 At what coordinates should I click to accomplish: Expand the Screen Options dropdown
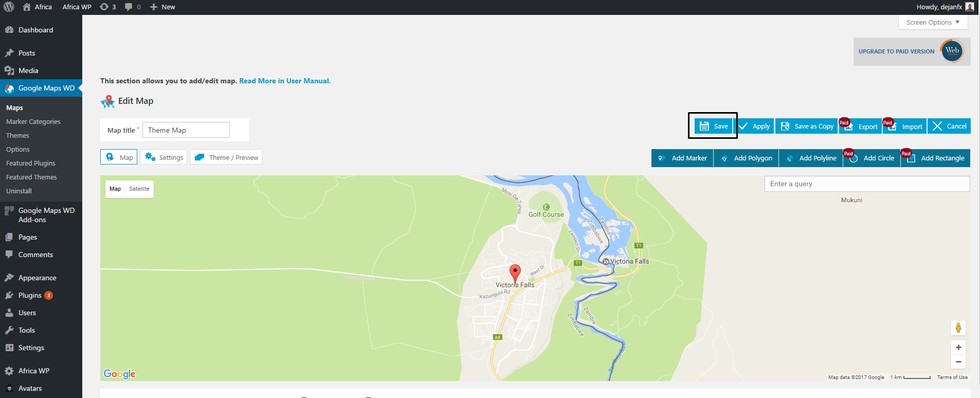[x=933, y=22]
